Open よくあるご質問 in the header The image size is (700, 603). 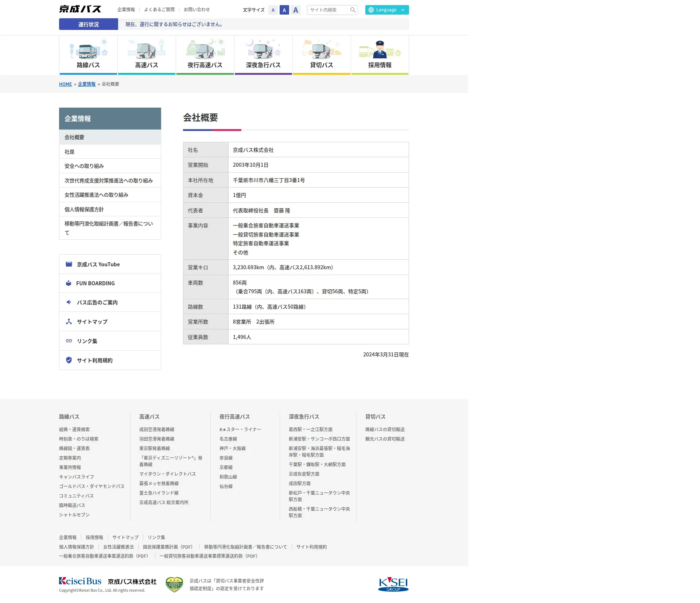click(x=159, y=10)
